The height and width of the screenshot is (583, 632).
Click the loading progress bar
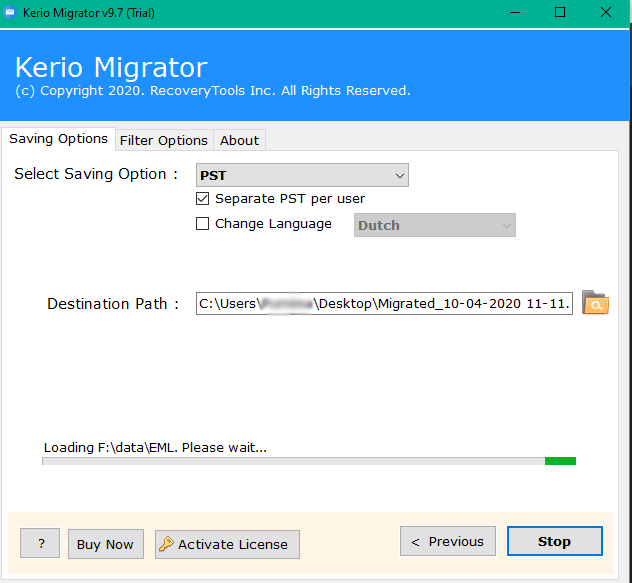tap(308, 461)
